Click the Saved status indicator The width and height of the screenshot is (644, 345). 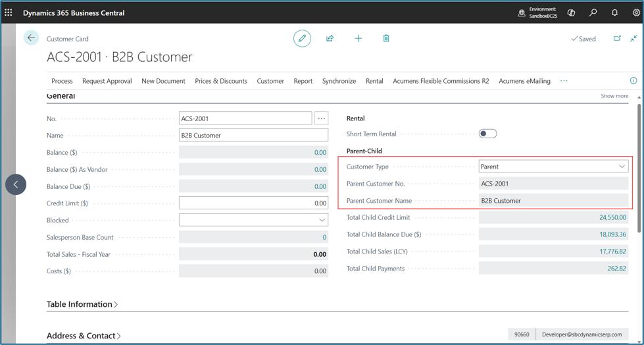pos(583,39)
